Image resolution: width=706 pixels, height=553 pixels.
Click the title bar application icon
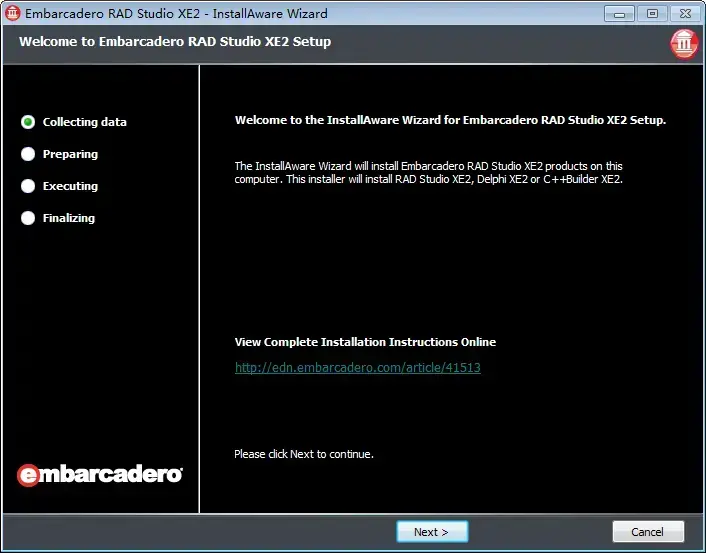pyautogui.click(x=12, y=13)
